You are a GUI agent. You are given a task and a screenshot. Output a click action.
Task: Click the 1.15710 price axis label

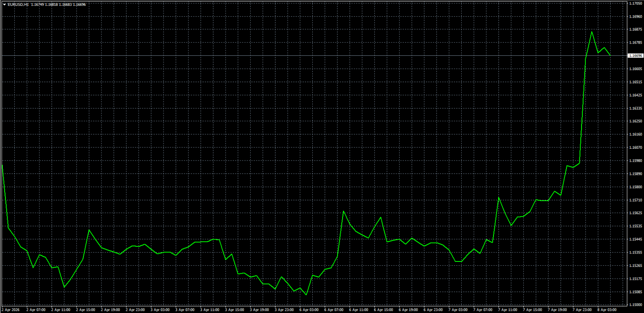636,200
